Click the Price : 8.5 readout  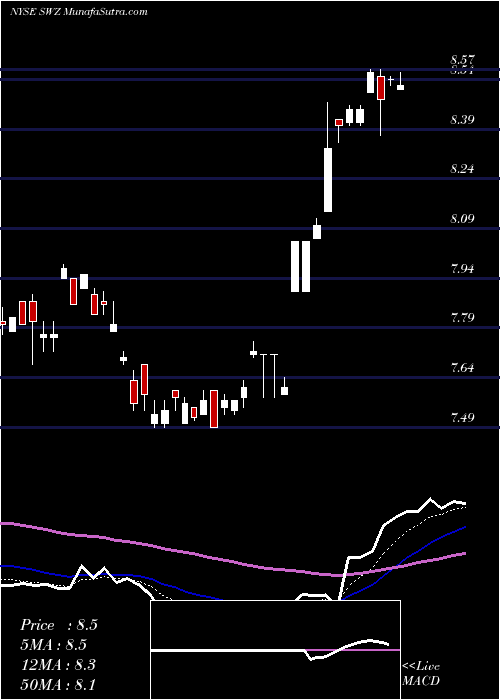point(58,625)
